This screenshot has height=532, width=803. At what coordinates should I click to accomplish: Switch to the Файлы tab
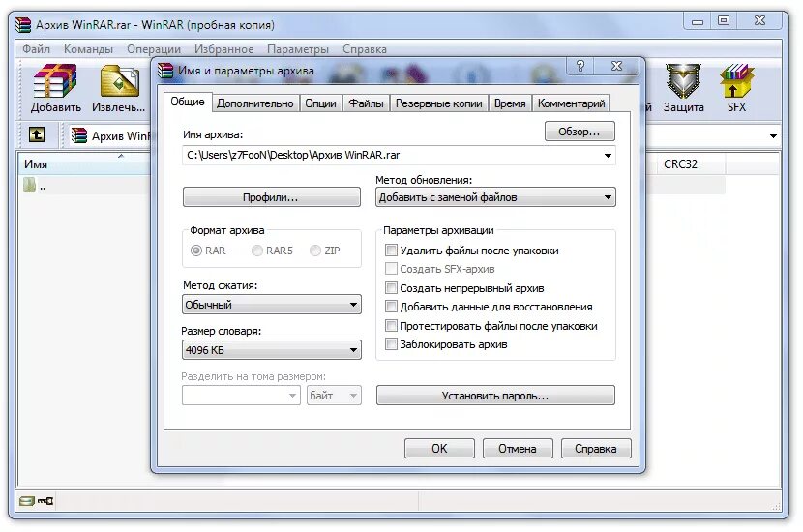click(x=366, y=103)
